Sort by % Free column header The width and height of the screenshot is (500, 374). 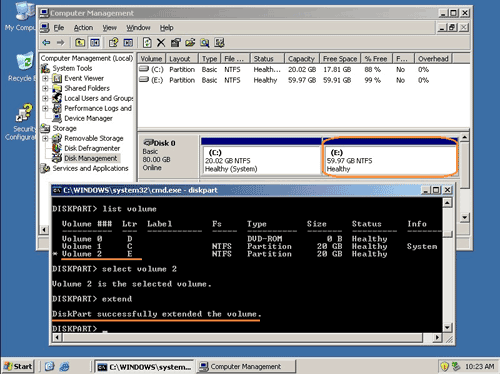pyautogui.click(x=376, y=59)
